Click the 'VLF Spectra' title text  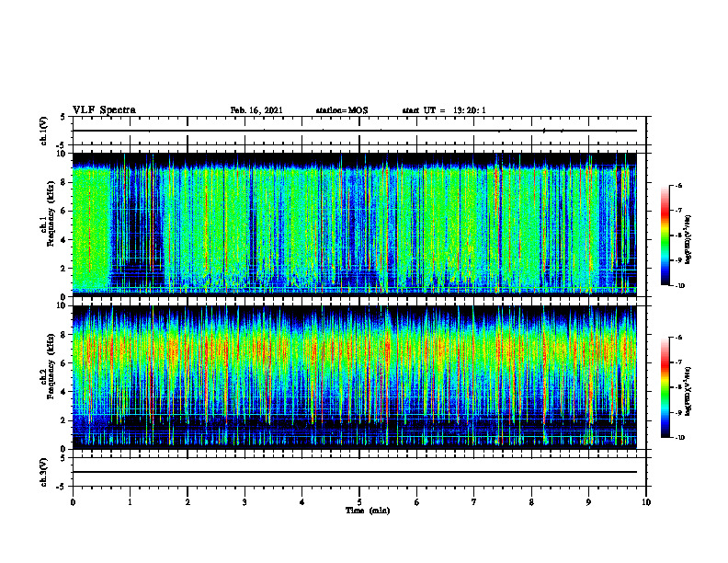tap(104, 110)
